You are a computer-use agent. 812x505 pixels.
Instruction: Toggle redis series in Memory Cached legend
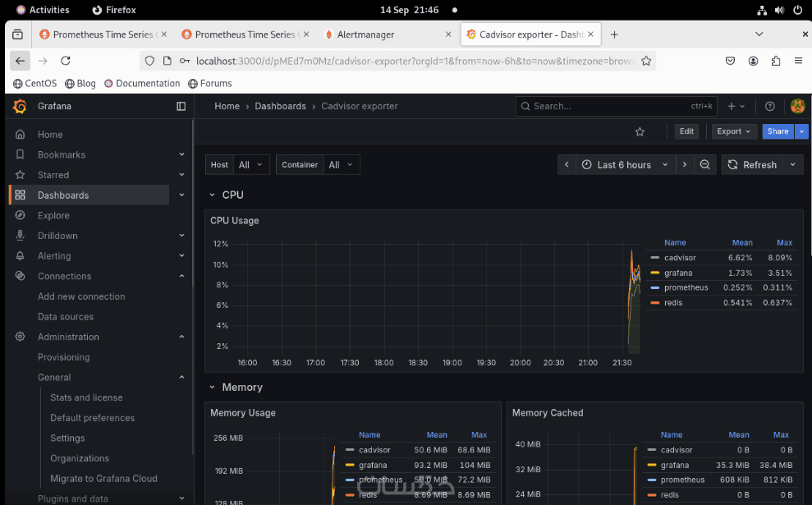(x=669, y=494)
